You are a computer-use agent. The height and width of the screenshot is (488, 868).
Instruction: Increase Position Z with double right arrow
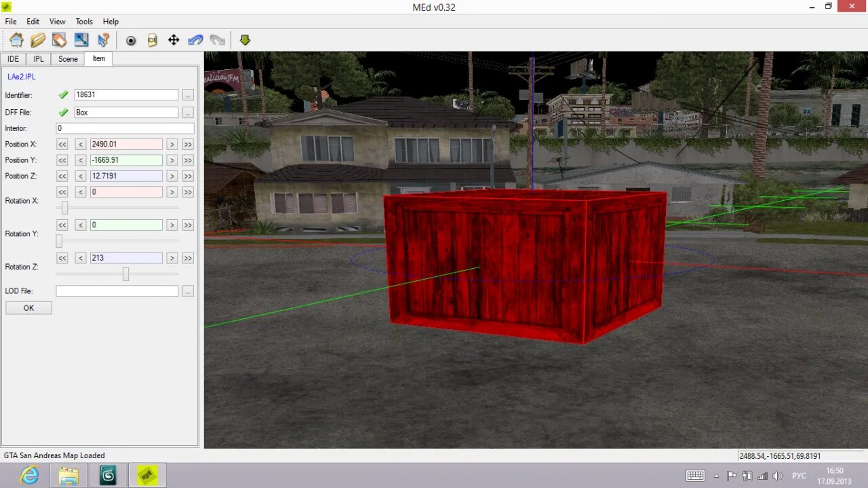click(x=188, y=176)
